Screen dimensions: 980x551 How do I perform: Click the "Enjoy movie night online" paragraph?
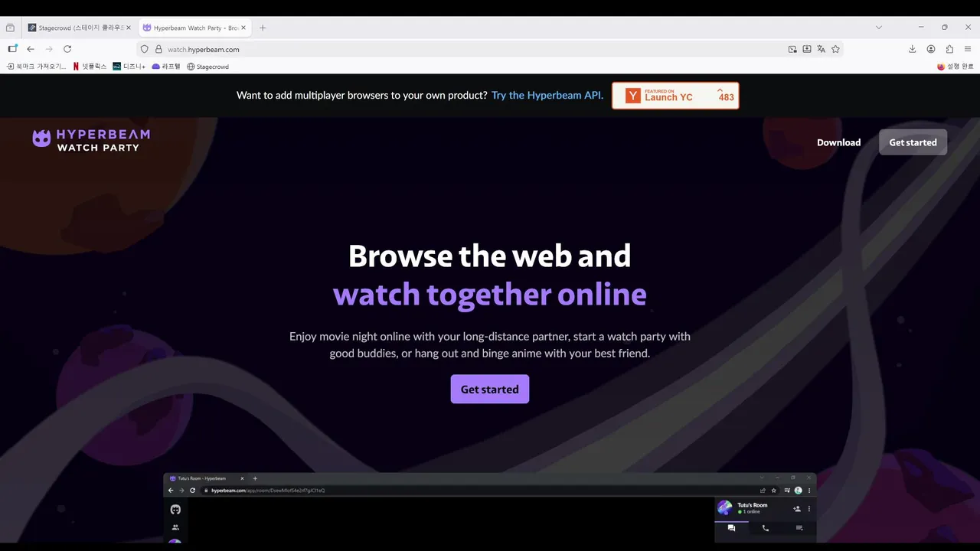pyautogui.click(x=490, y=345)
